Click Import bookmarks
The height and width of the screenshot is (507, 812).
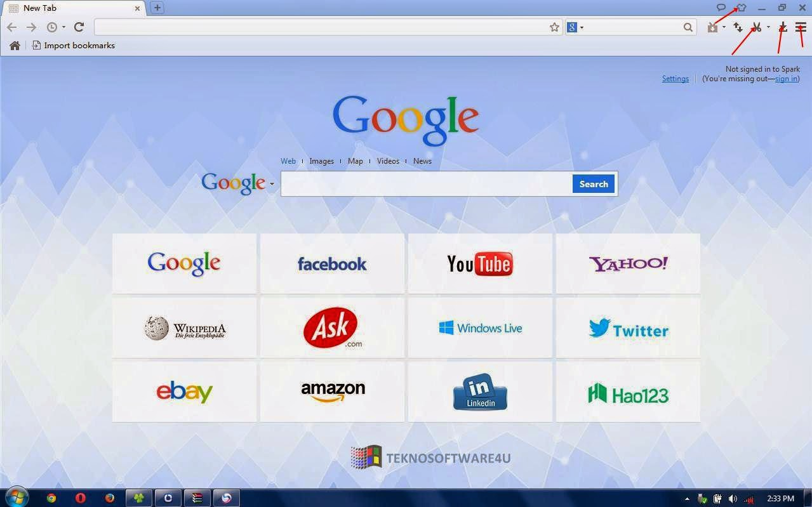click(74, 45)
